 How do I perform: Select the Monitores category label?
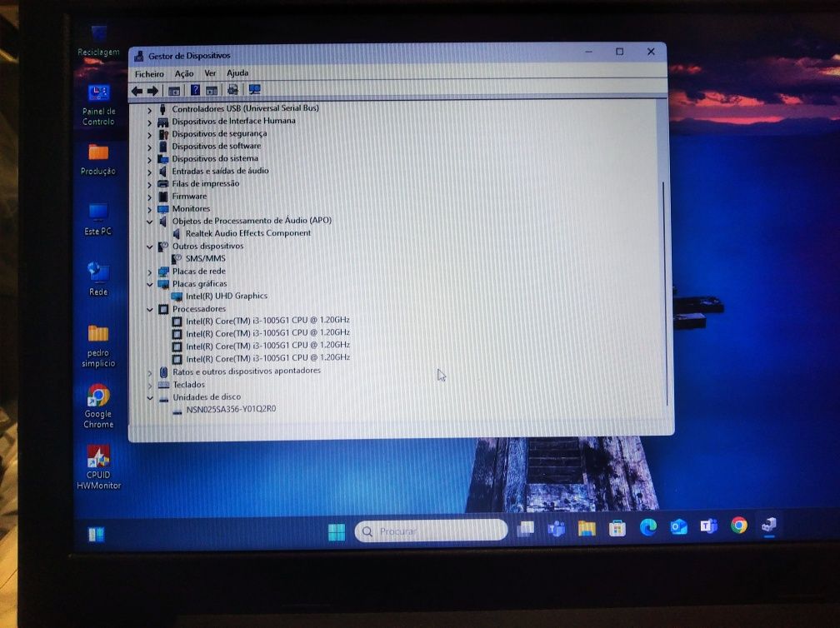tap(192, 209)
